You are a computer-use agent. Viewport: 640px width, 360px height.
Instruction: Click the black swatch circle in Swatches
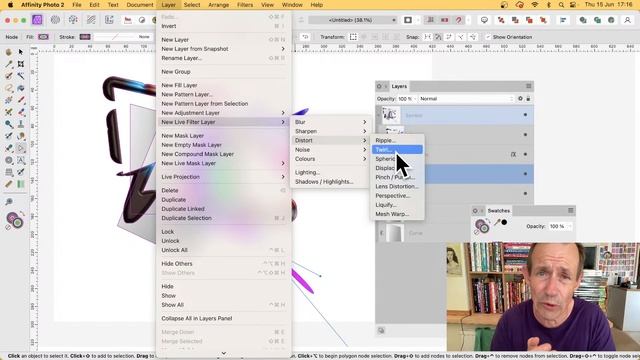pos(504,222)
